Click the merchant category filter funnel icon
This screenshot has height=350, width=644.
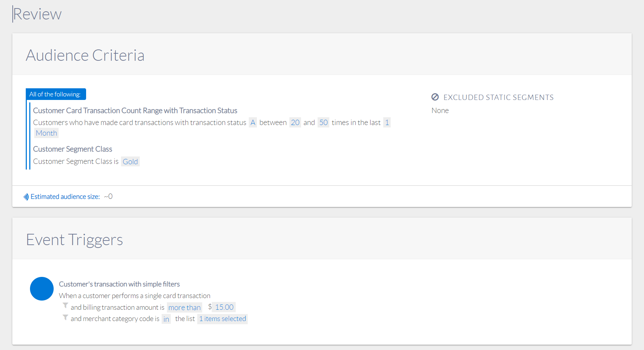(65, 318)
